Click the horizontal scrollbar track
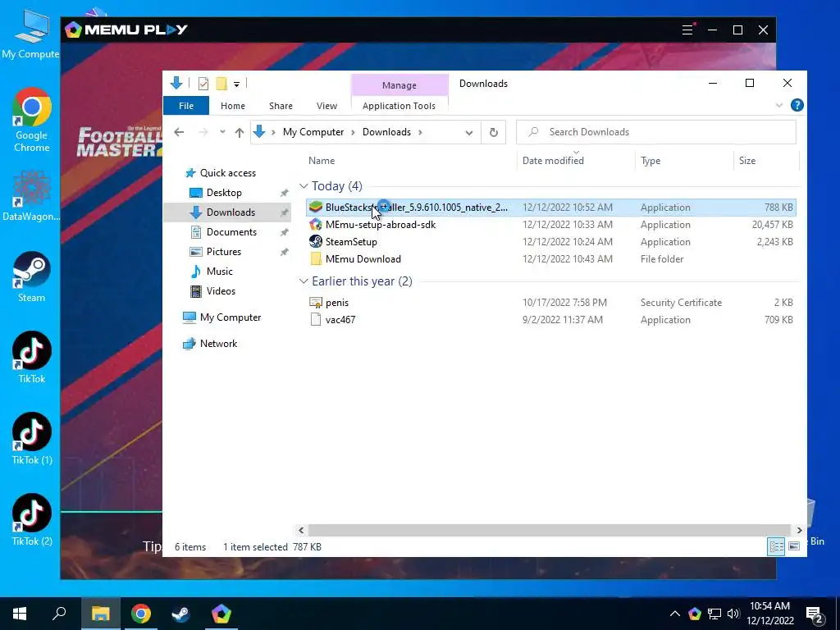The image size is (840, 630). (550, 531)
